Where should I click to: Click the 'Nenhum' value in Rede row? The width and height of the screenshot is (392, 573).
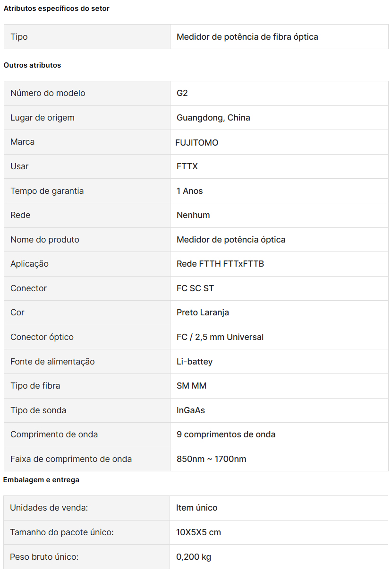(193, 215)
